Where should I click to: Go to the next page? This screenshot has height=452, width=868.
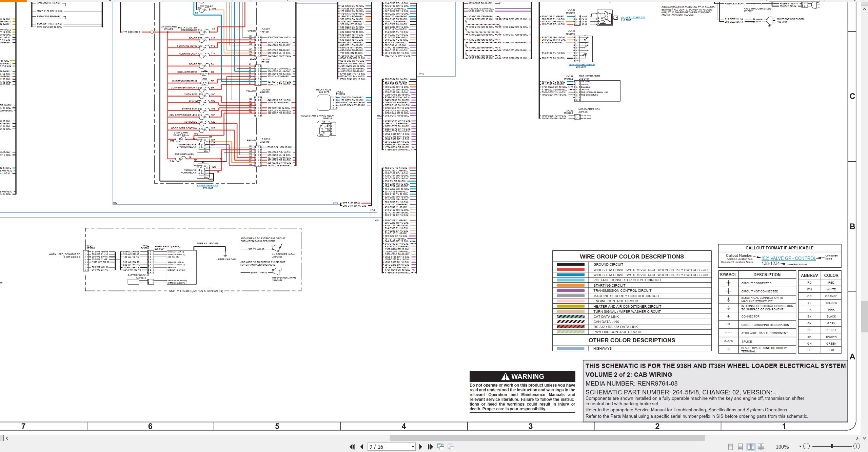tap(421, 447)
